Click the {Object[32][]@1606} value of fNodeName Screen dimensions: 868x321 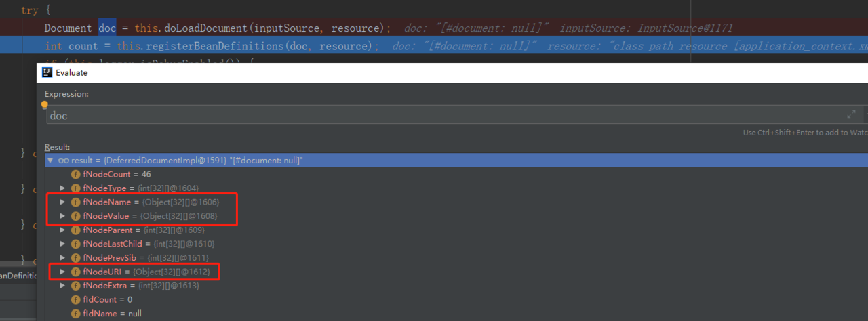tap(180, 202)
